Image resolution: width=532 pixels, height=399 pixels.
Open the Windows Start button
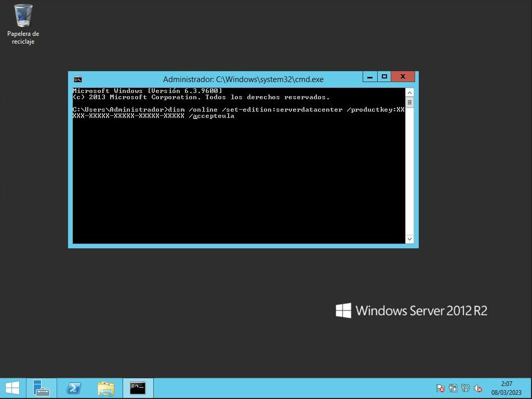(12, 388)
